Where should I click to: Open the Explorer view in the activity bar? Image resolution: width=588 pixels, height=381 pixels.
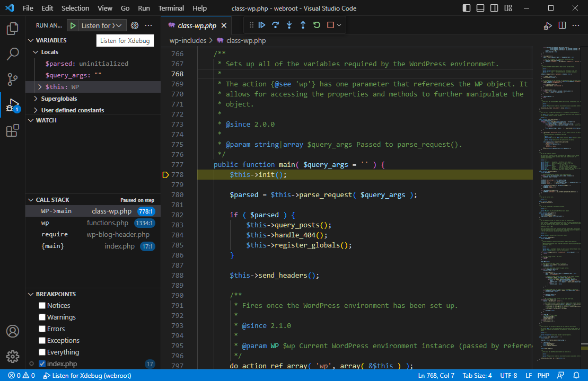click(x=12, y=29)
